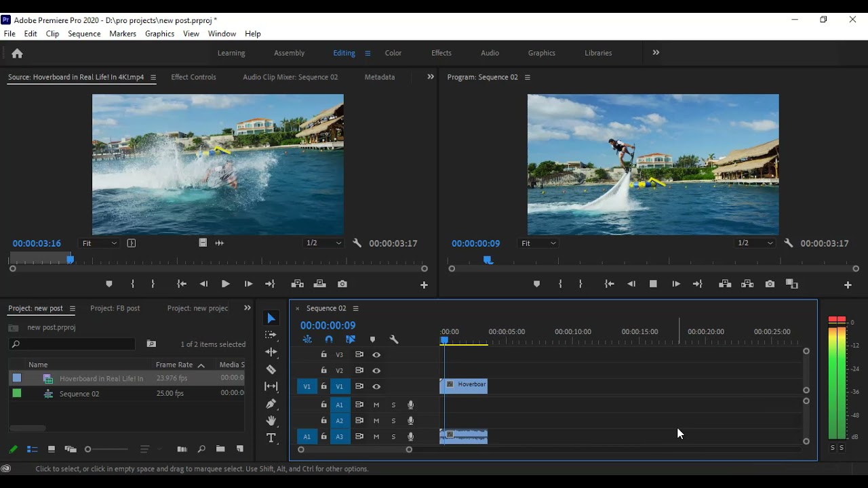The image size is (868, 488).
Task: Select the Hand tool
Action: (271, 421)
